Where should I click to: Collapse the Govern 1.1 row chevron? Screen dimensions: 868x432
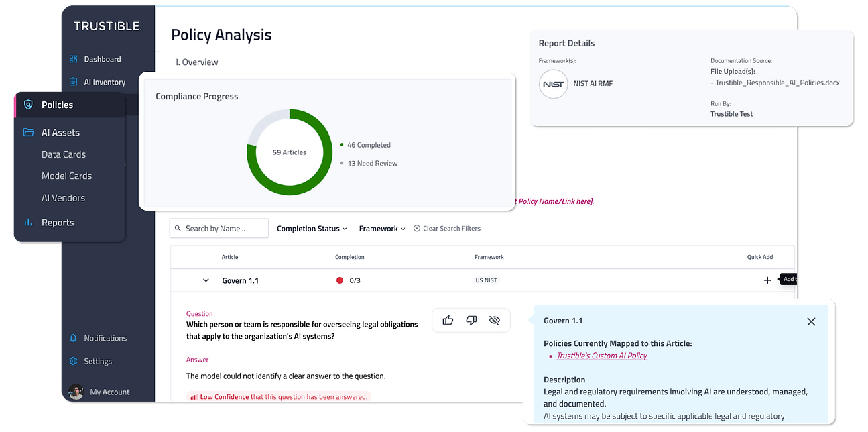(206, 280)
